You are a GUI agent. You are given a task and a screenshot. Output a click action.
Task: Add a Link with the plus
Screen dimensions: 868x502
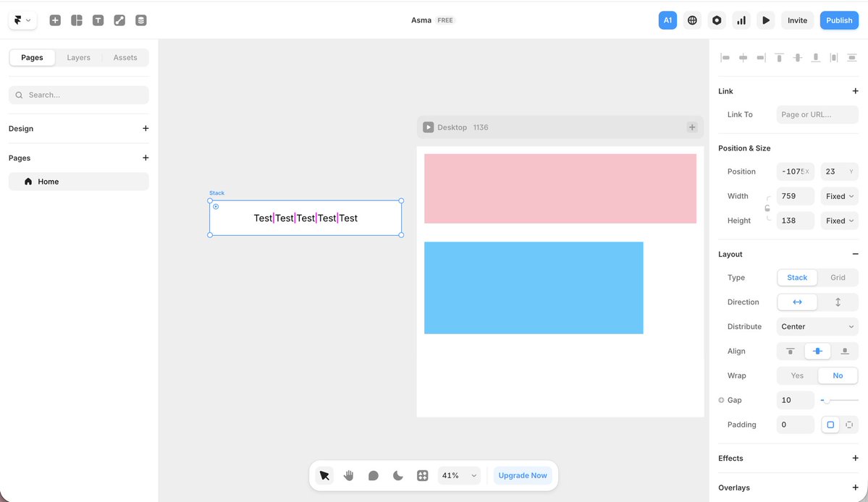[x=855, y=90]
